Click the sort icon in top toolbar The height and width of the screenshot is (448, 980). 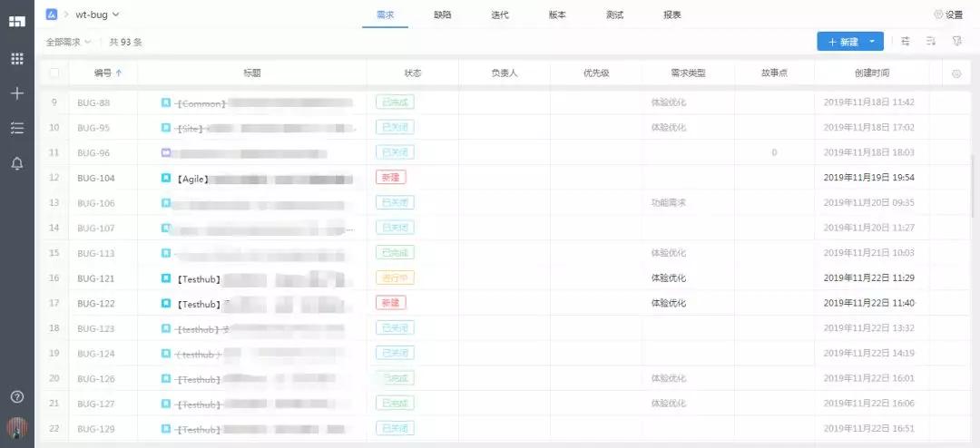pyautogui.click(x=931, y=41)
